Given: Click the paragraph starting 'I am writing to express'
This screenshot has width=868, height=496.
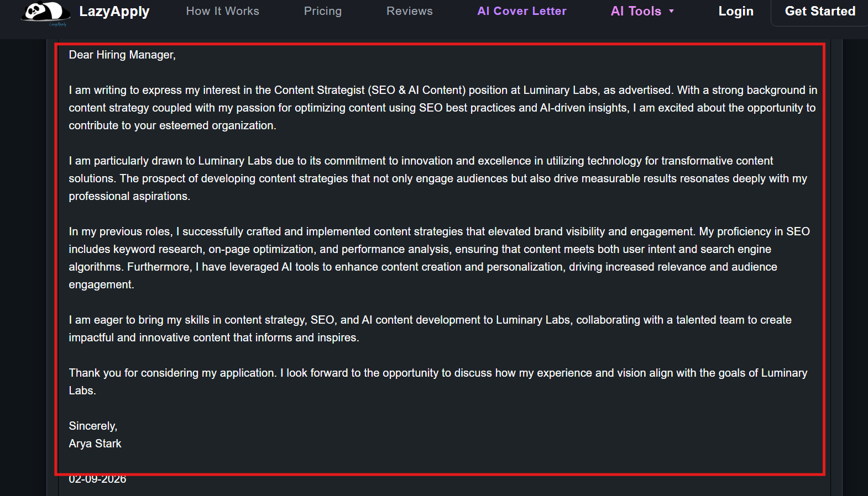Looking at the screenshot, I should [x=442, y=108].
